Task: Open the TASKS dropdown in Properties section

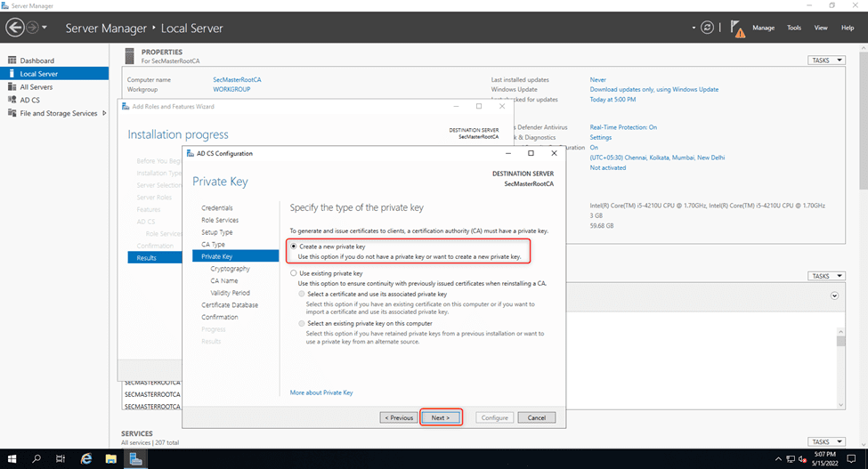Action: point(826,60)
